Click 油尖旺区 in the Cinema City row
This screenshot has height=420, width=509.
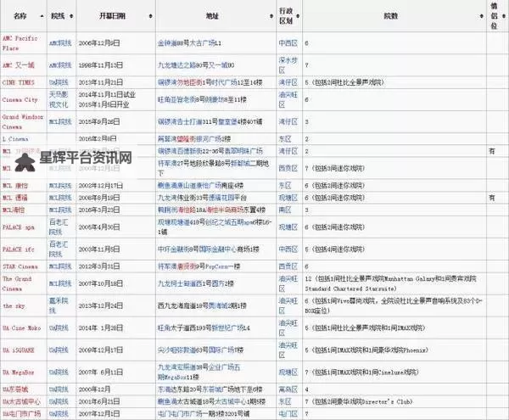(288, 99)
